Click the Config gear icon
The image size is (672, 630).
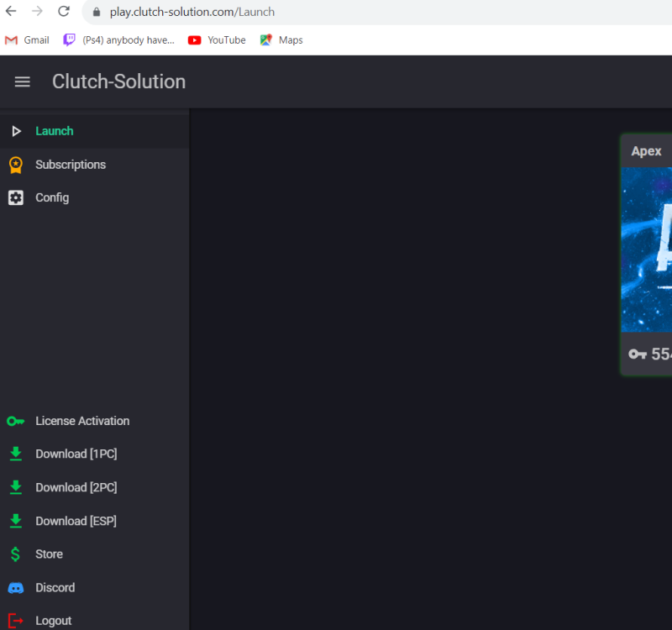point(16,198)
